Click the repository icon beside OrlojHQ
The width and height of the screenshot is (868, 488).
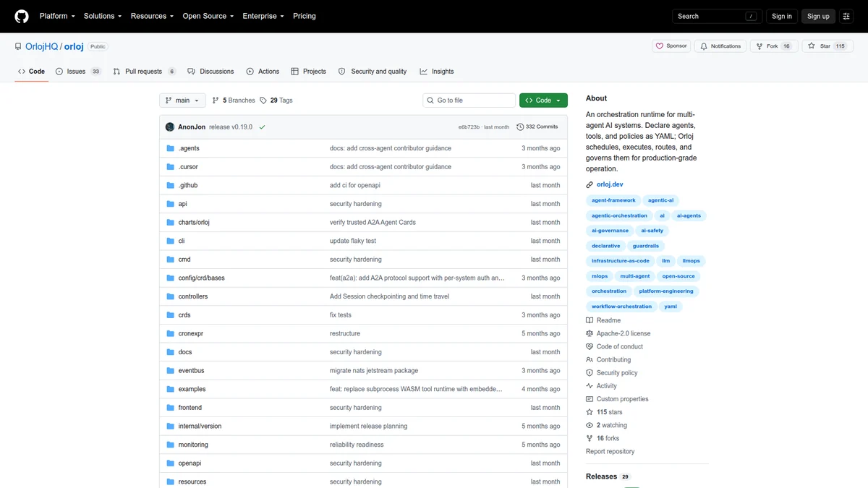[18, 46]
